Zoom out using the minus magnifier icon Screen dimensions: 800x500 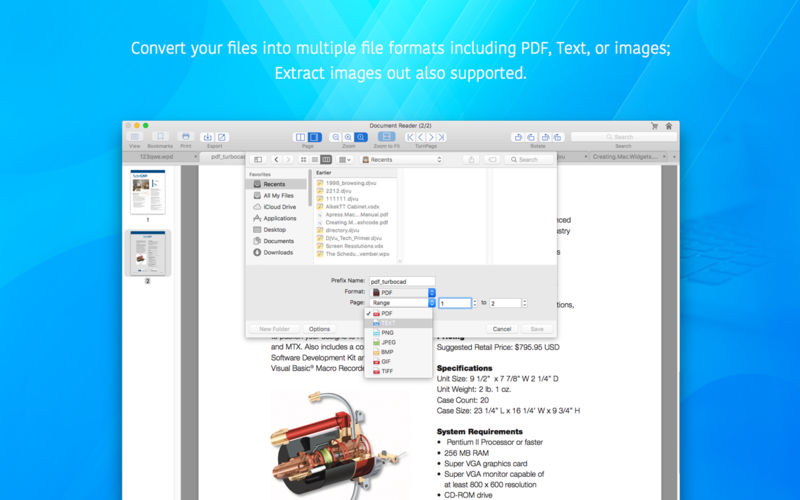[335, 137]
